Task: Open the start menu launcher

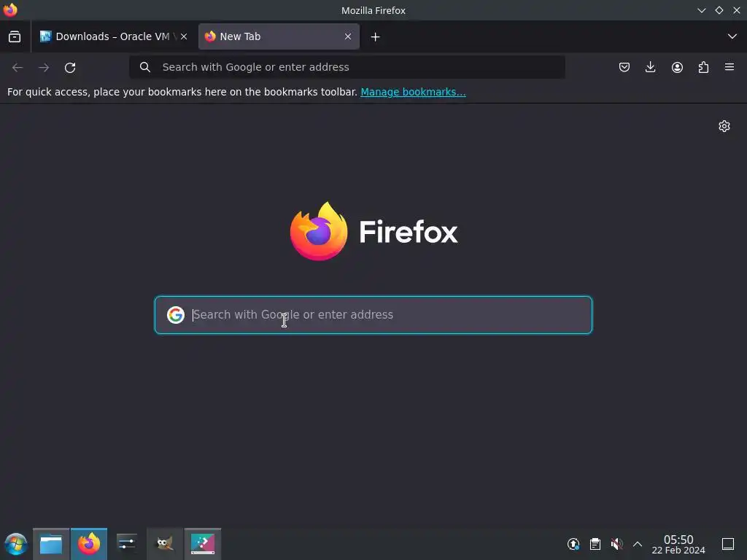Action: pos(16,544)
